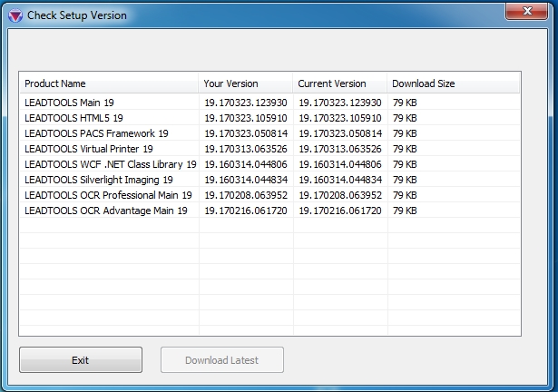Click the Download Latest button
This screenshot has width=558, height=392.
[222, 360]
